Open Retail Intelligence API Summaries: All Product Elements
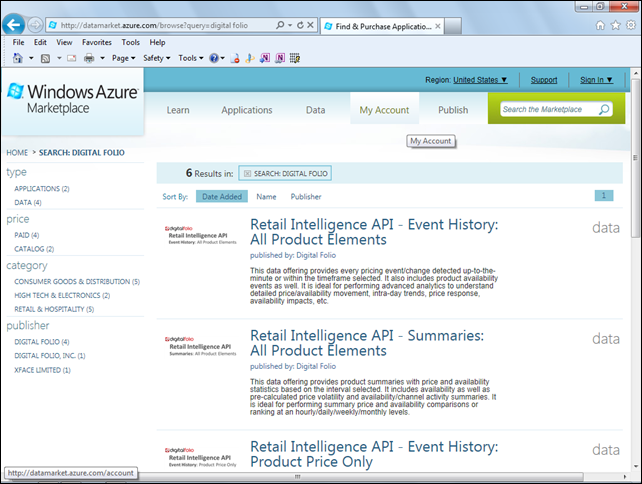Viewport: 642px width, 484px height. point(367,343)
